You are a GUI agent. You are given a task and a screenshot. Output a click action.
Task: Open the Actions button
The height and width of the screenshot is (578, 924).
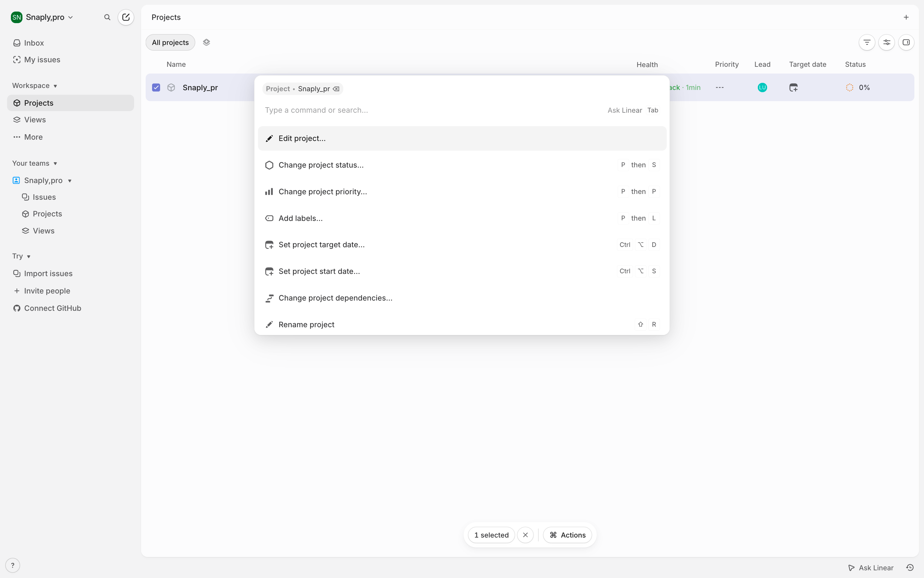(x=567, y=535)
